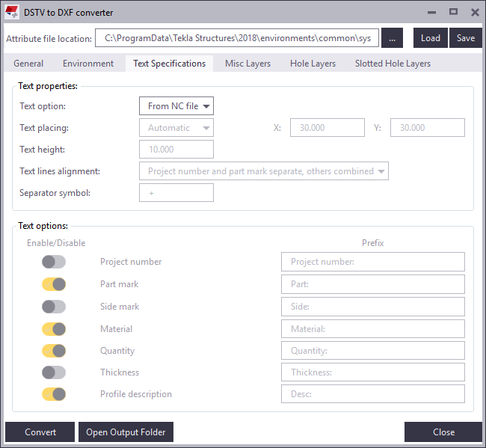Click the browse ellipsis button

click(392, 38)
